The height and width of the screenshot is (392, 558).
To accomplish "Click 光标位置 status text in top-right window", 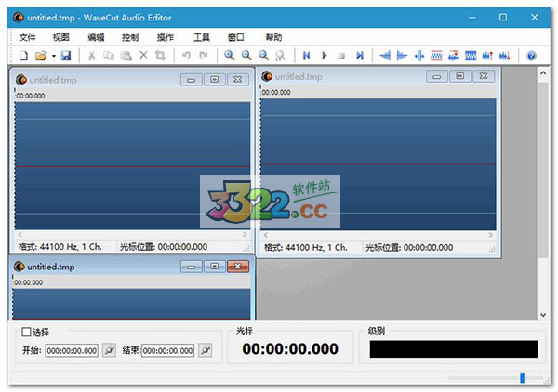I will click(x=409, y=248).
